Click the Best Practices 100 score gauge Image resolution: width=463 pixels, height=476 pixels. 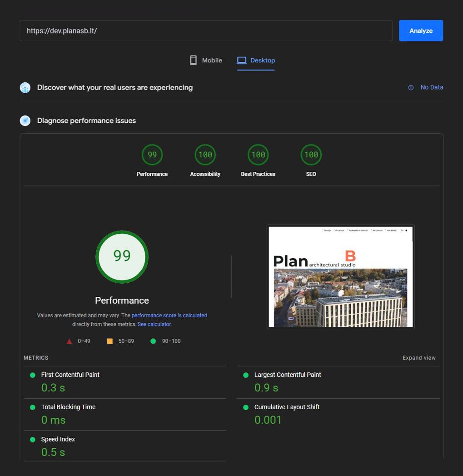click(258, 154)
